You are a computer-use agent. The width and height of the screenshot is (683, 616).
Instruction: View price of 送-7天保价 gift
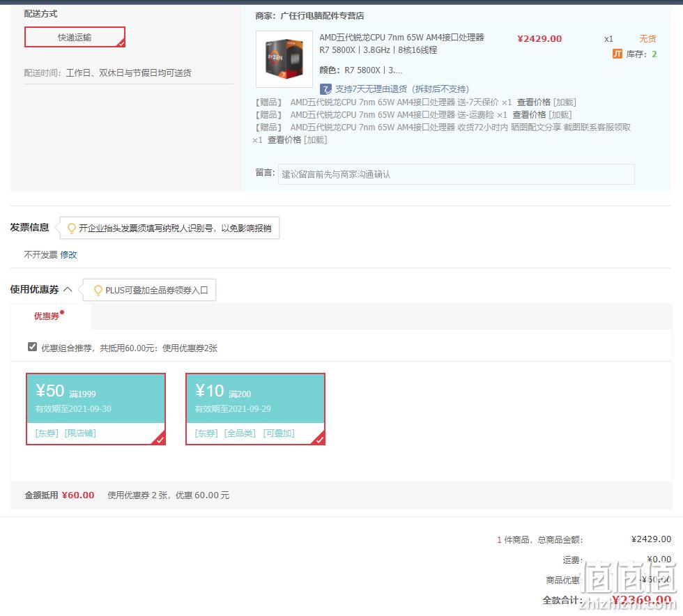pyautogui.click(x=534, y=102)
